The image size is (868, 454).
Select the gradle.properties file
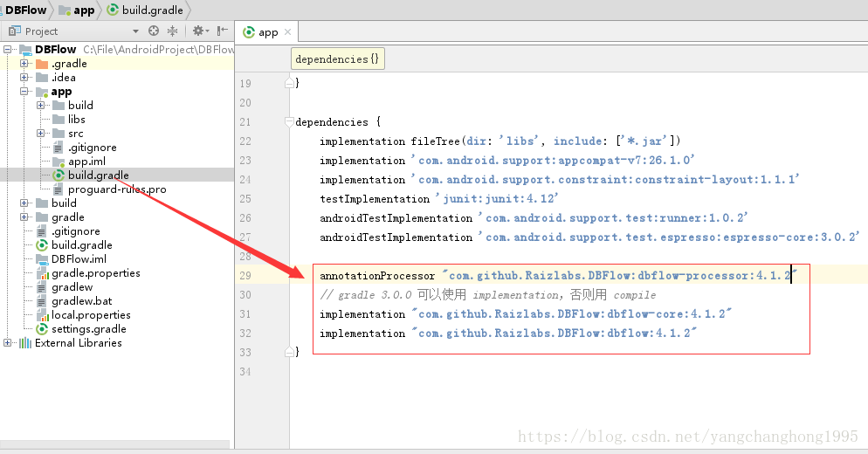pyautogui.click(x=95, y=273)
